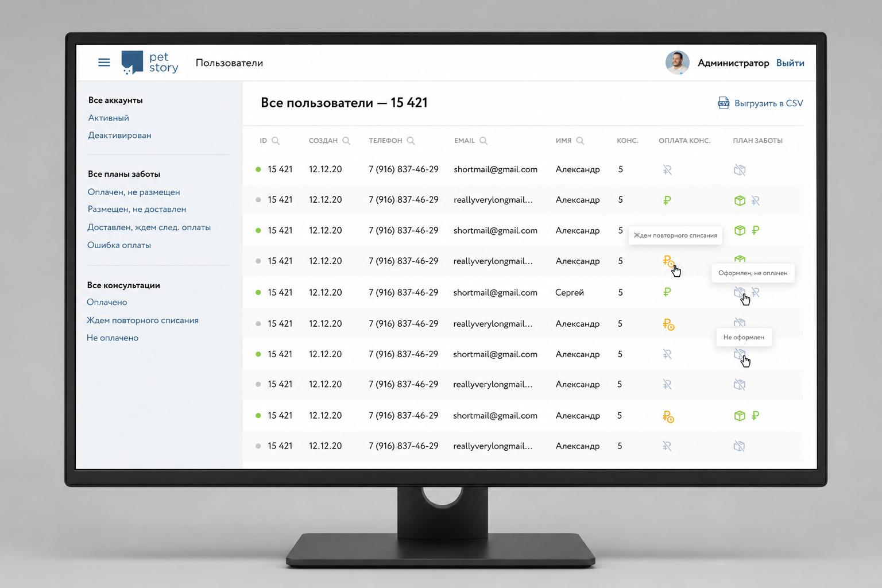
Task: Click the crossed ruble payment icon in the first row
Action: 667,170
